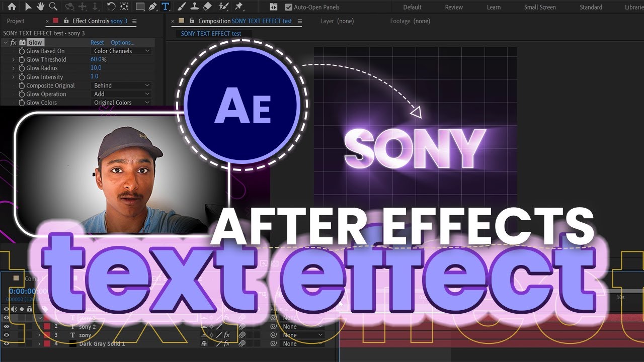The width and height of the screenshot is (644, 362).
Task: Switch to the Default workspace
Action: (413, 7)
